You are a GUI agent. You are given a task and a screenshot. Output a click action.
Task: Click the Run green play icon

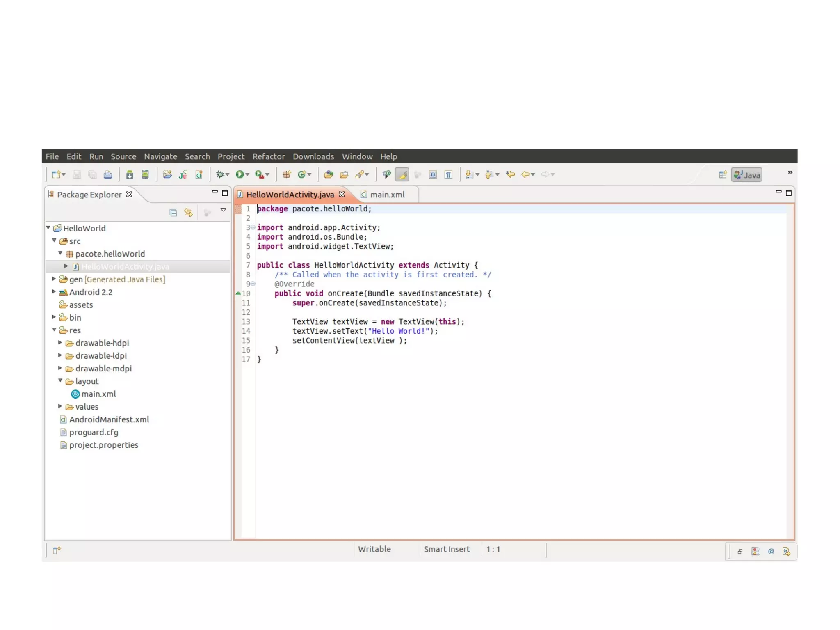(x=240, y=174)
